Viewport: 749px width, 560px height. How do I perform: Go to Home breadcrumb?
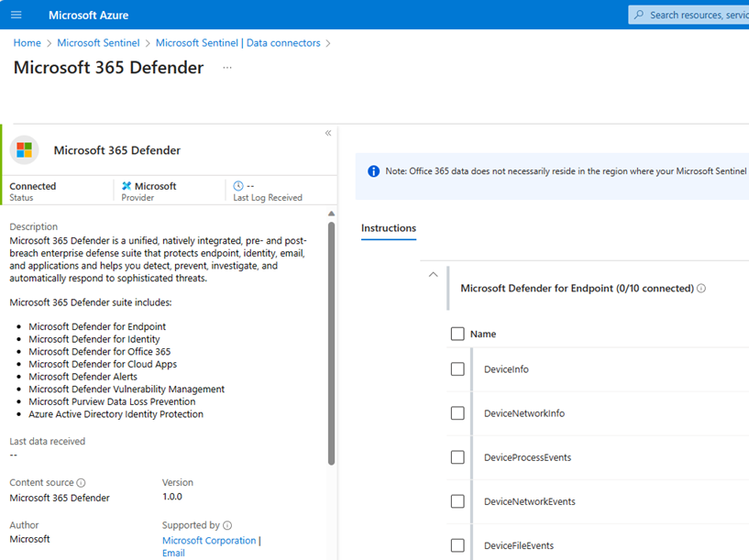(x=28, y=43)
